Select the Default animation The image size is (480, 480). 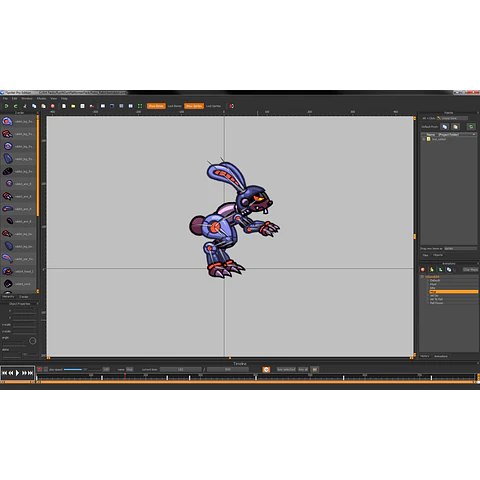pos(435,280)
